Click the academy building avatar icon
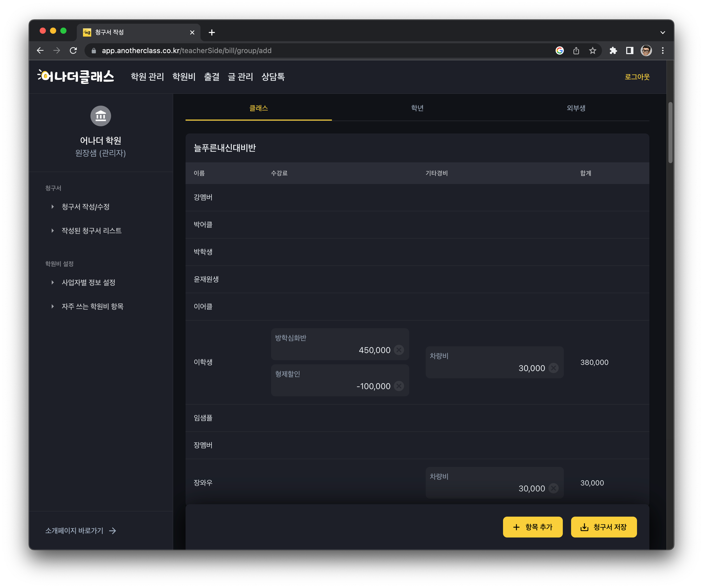Image resolution: width=703 pixels, height=588 pixels. (101, 116)
